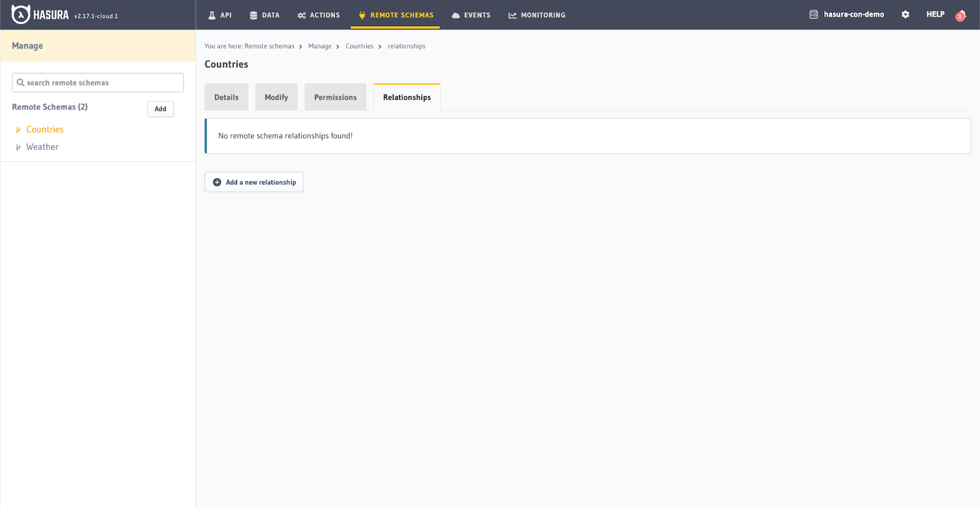Click relationships in the breadcrumb
This screenshot has height=508, width=980.
click(407, 46)
